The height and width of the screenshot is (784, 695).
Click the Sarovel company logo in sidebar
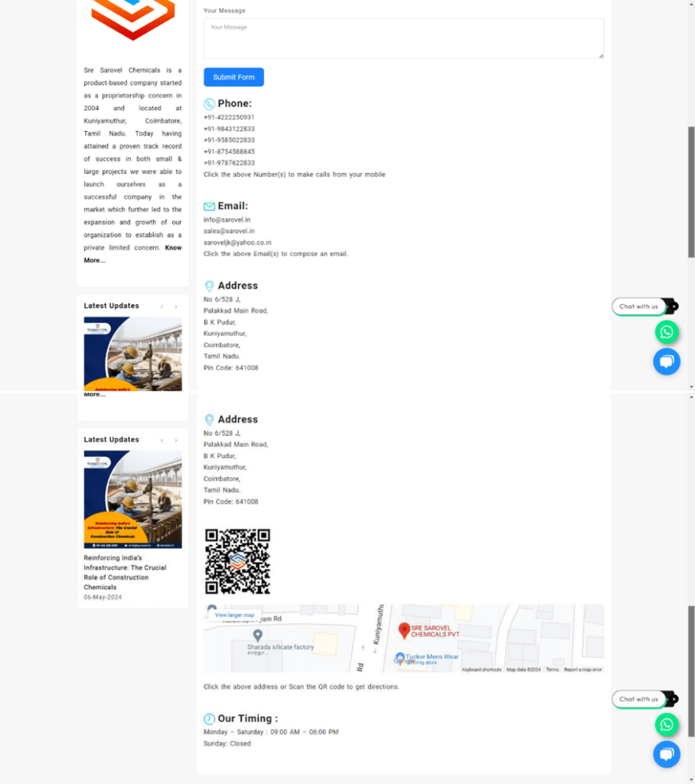133,19
